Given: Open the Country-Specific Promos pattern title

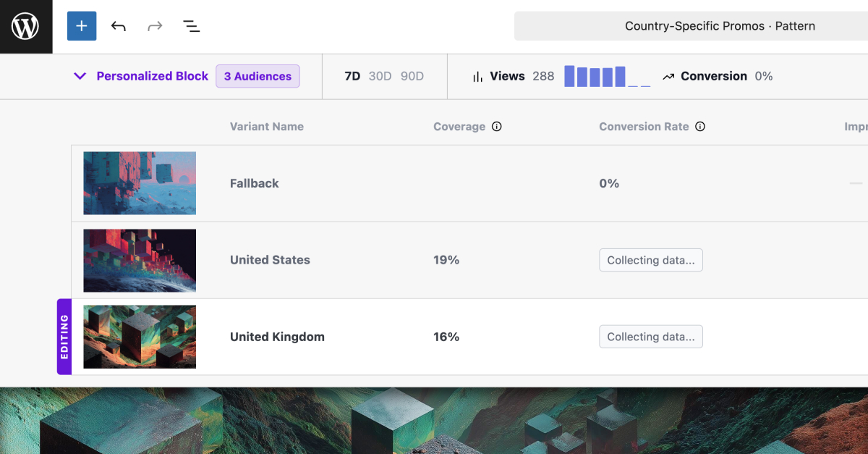Looking at the screenshot, I should pos(720,25).
